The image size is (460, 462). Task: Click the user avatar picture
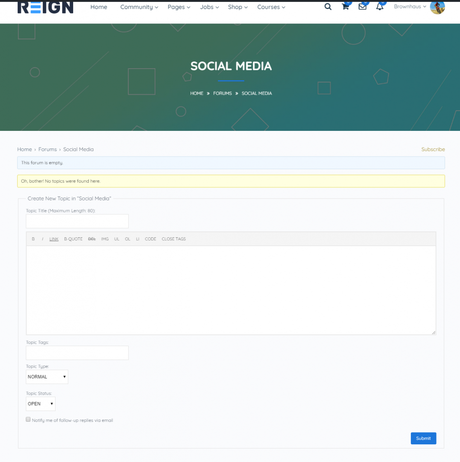pos(437,7)
